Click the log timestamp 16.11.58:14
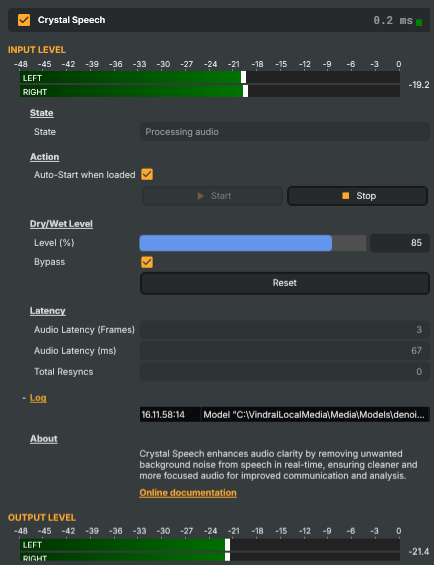 [x=163, y=414]
